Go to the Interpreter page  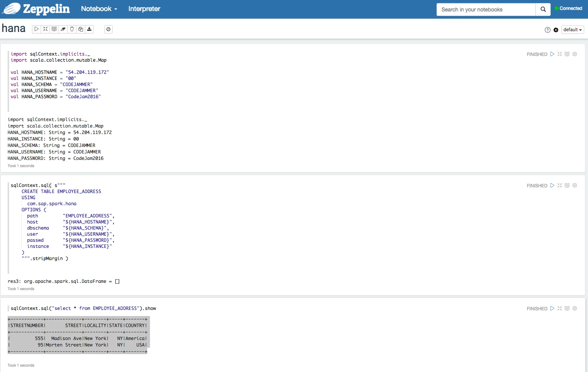pyautogui.click(x=144, y=9)
